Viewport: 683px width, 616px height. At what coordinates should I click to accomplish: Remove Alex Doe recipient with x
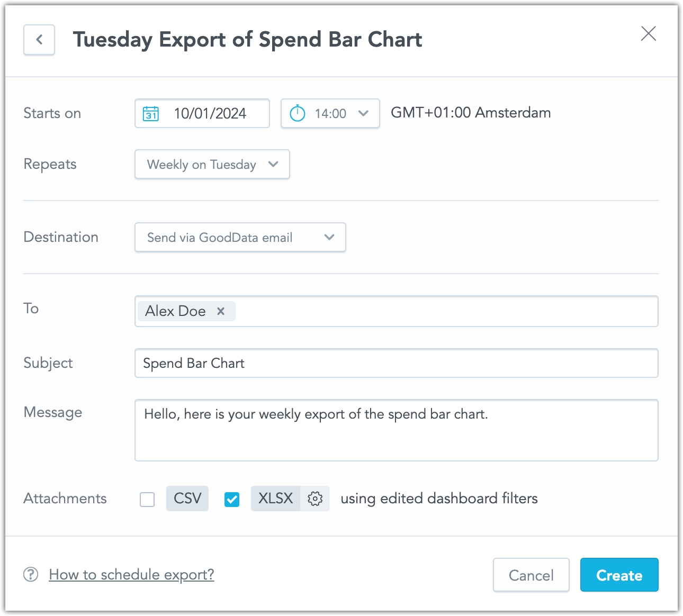(221, 311)
